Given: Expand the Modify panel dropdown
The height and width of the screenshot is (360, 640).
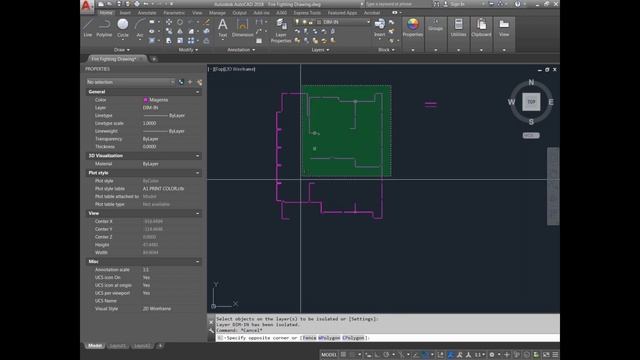Looking at the screenshot, I should (188, 50).
